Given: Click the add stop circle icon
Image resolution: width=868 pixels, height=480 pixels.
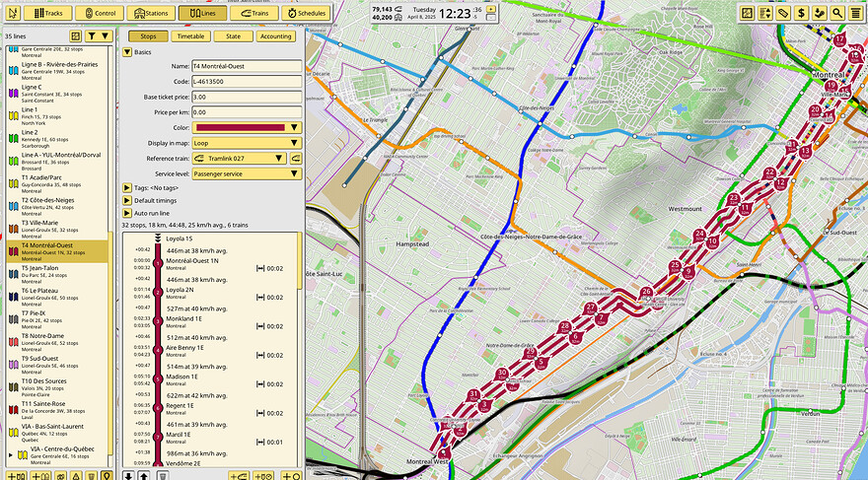Looking at the screenshot, I should 291,476.
